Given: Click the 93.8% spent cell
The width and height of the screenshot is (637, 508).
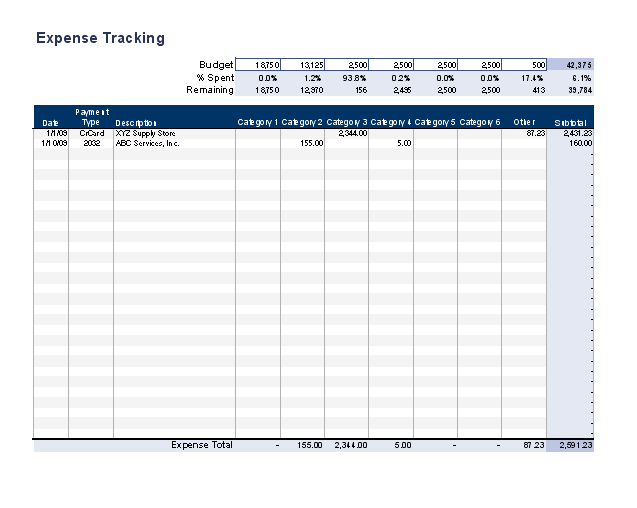Looking at the screenshot, I should click(x=347, y=77).
